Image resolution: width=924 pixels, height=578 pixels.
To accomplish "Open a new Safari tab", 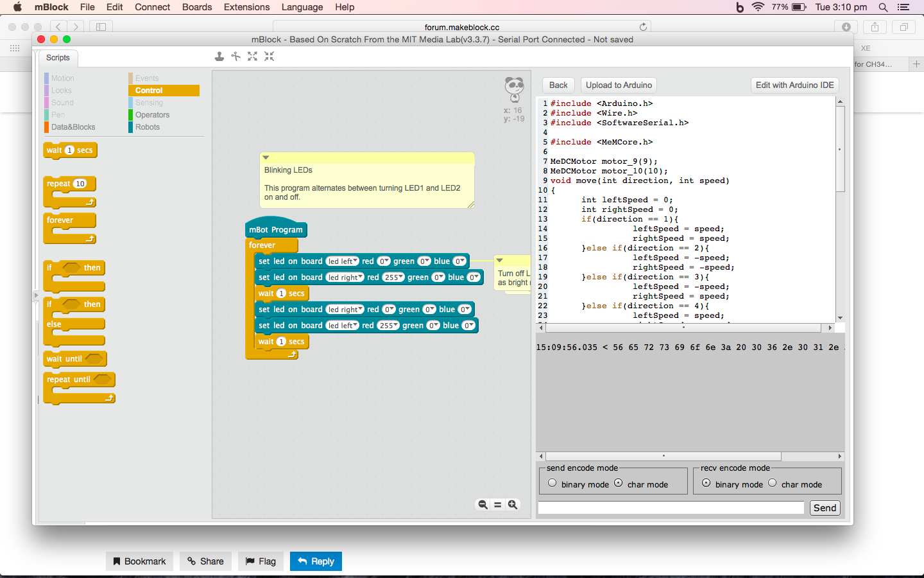I will coord(917,64).
